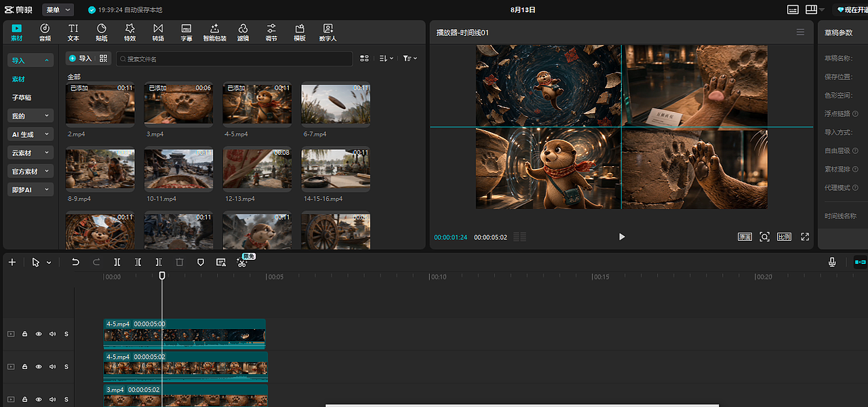The image size is (868, 407).
Task: Click the 14-15-16.mp4 file name
Action: (x=323, y=199)
